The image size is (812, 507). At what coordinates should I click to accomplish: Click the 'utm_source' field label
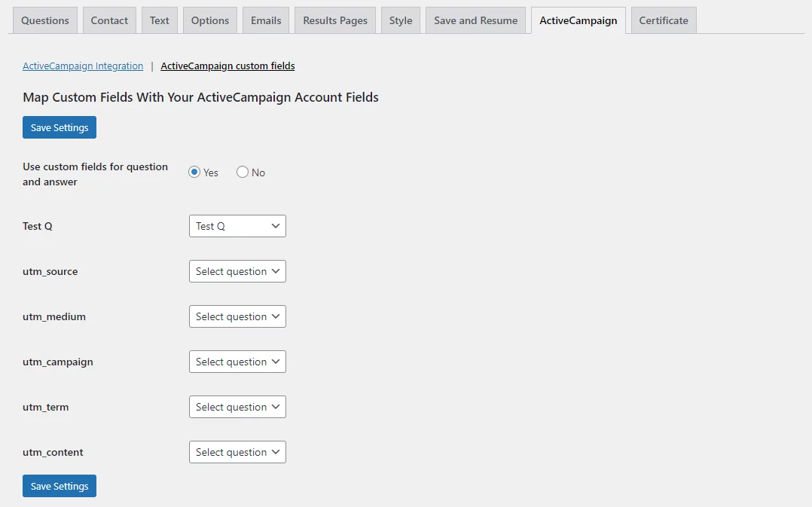tap(50, 271)
